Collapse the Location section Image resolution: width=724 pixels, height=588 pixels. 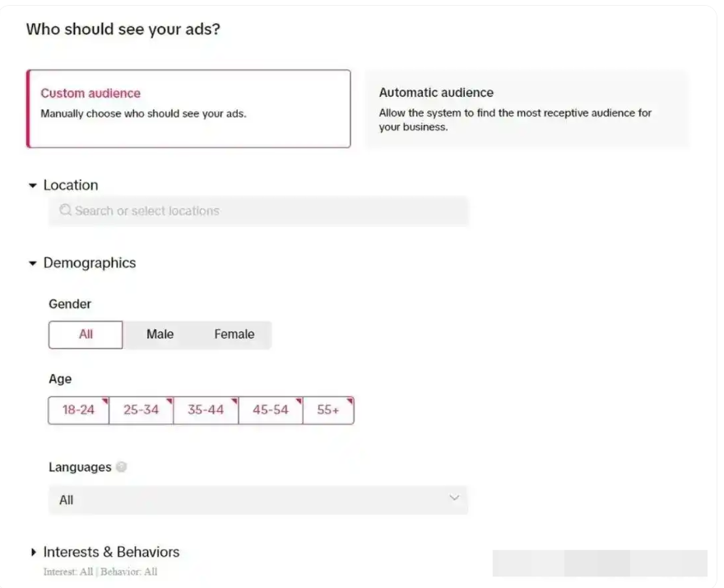click(x=33, y=186)
